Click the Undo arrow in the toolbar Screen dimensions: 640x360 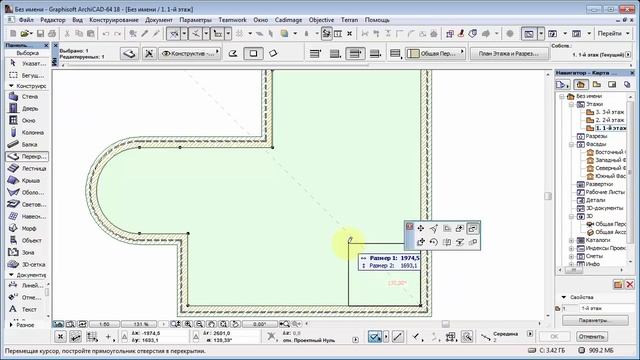click(106, 34)
